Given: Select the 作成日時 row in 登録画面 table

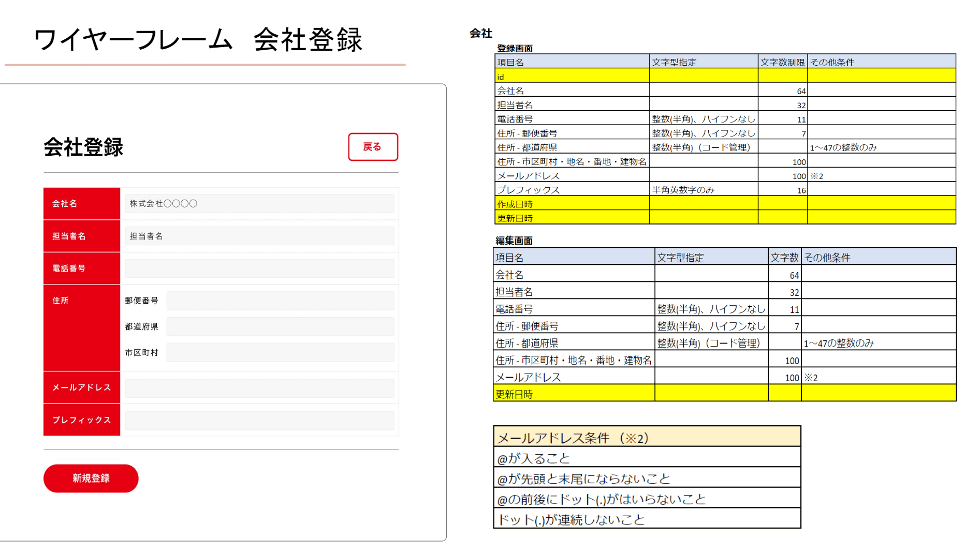Looking at the screenshot, I should 725,203.
